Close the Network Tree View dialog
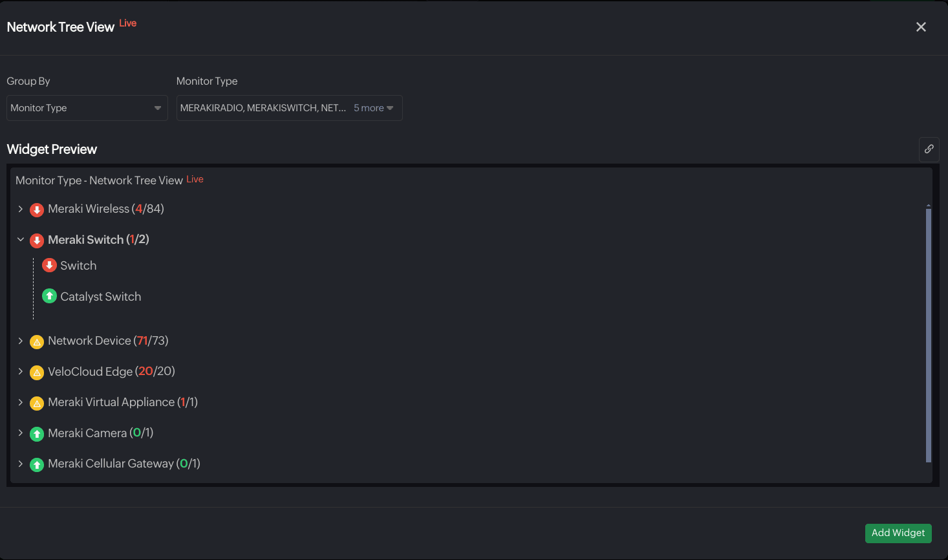Viewport: 948px width, 560px height. coord(921,27)
